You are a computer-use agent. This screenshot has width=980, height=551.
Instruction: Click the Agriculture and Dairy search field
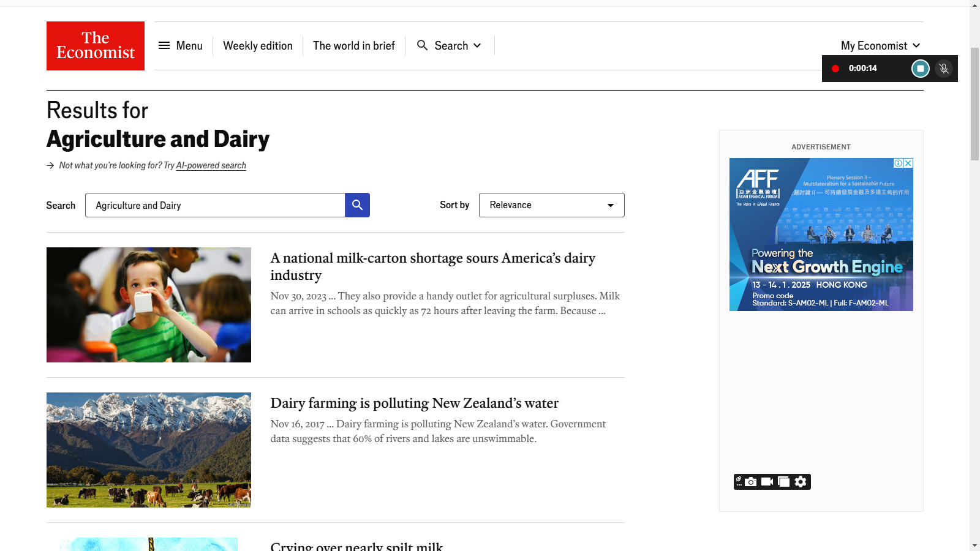click(214, 205)
